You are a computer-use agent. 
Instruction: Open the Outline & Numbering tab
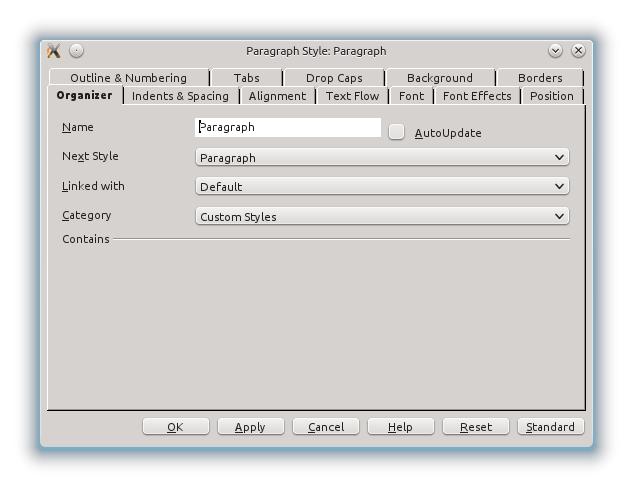(128, 78)
